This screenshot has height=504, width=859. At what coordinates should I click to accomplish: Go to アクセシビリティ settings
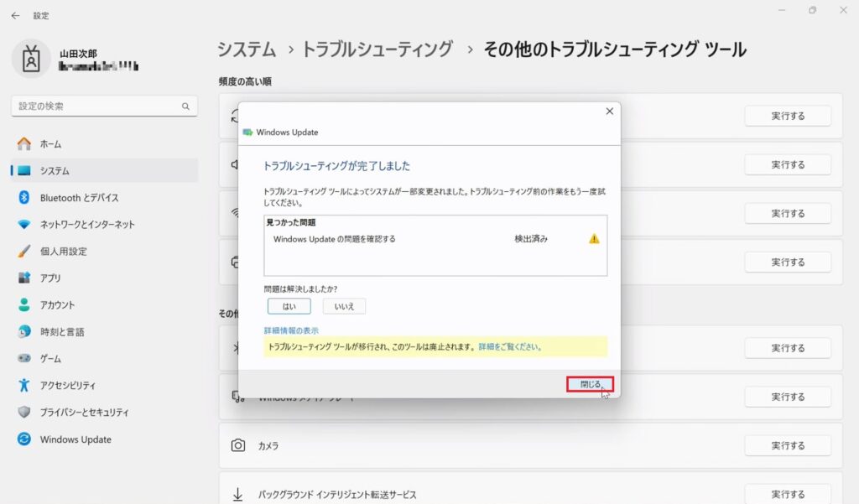coord(104,386)
